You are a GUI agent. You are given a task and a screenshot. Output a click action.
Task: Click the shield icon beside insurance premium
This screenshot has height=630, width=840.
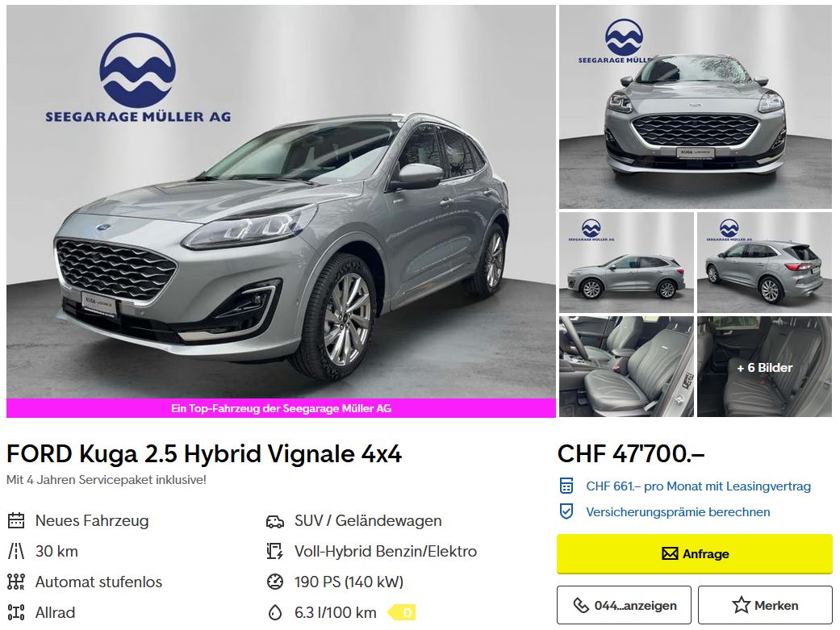(566, 511)
